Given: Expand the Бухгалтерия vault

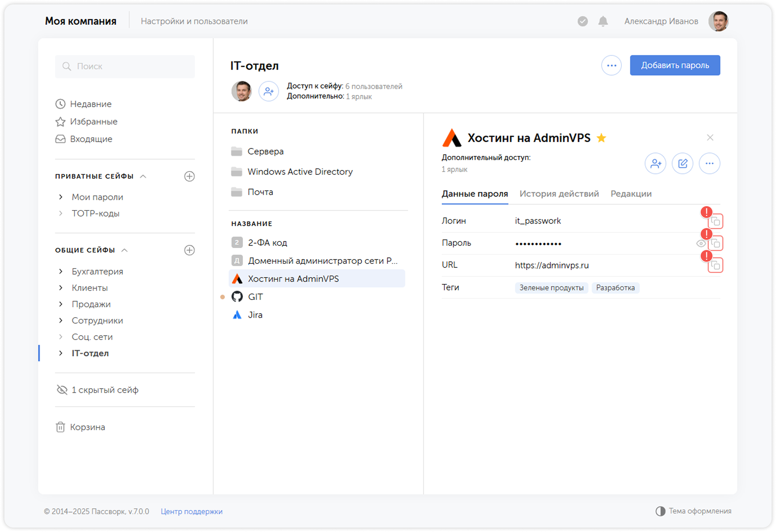Looking at the screenshot, I should pos(61,271).
